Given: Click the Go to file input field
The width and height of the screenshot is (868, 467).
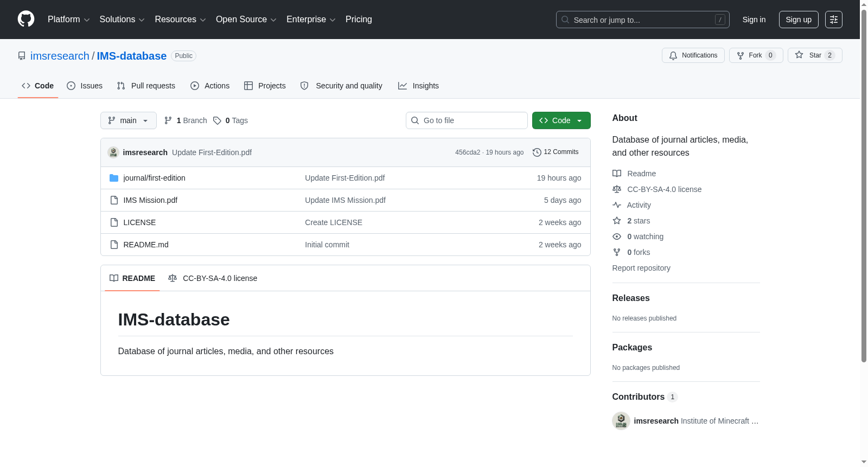Looking at the screenshot, I should pyautogui.click(x=467, y=120).
